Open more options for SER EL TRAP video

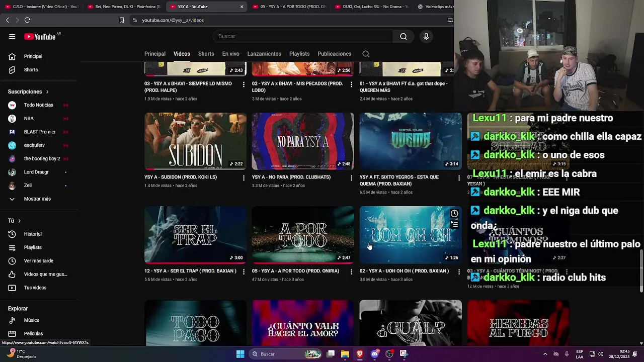[244, 271]
